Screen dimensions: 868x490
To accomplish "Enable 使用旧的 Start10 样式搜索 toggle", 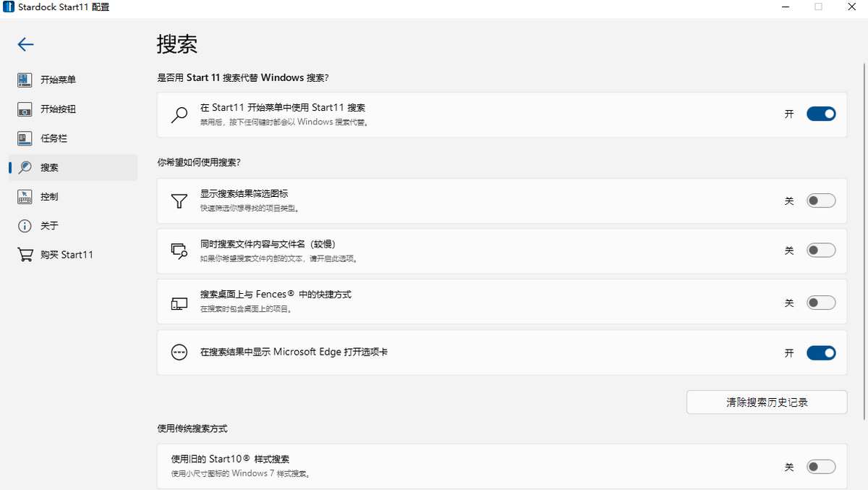I will coord(821,467).
